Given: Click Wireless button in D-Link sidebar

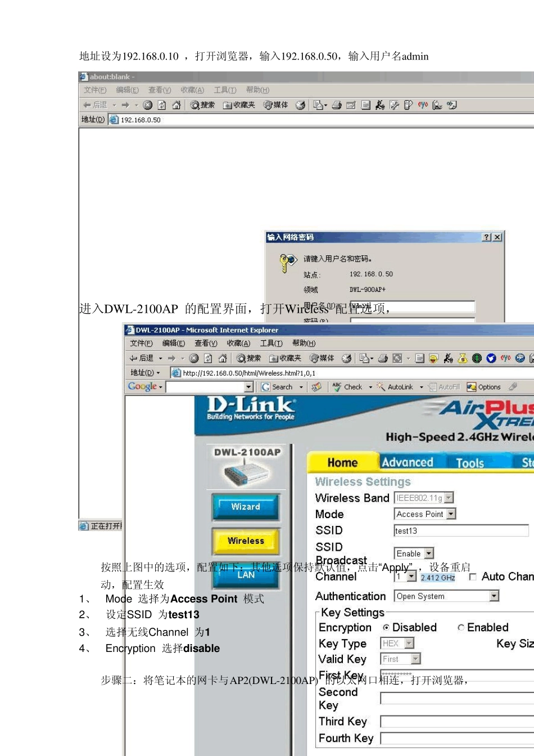Looking at the screenshot, I should [x=246, y=541].
